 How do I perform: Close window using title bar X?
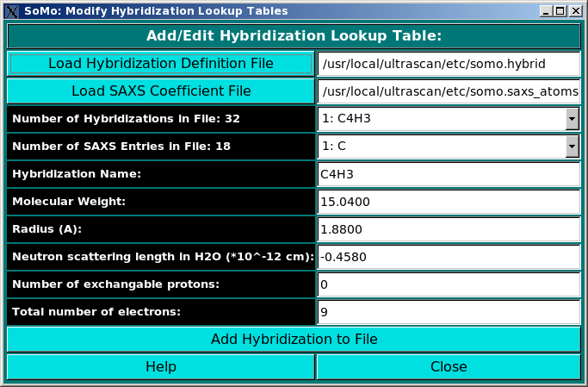point(575,11)
